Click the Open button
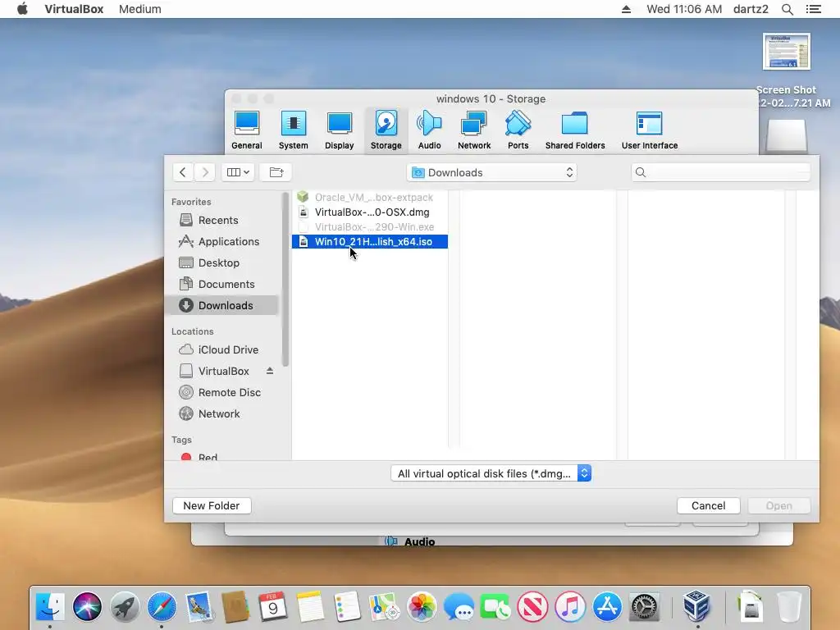 click(x=778, y=505)
